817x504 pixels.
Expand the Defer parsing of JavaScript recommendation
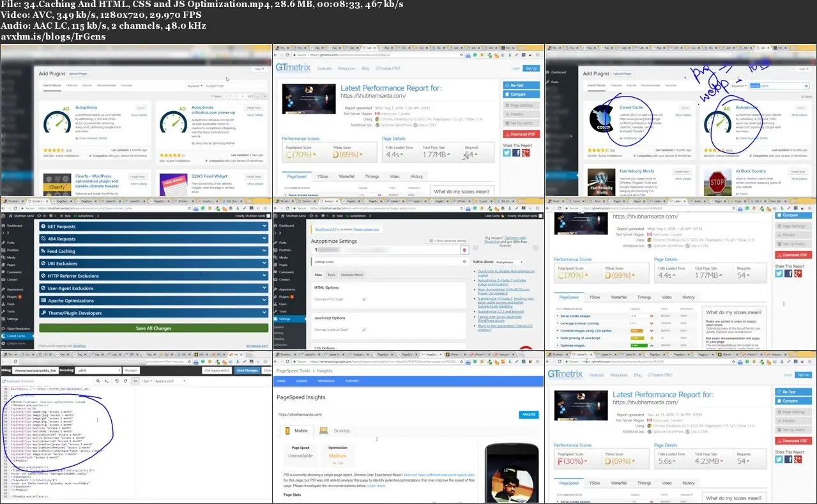581,338
